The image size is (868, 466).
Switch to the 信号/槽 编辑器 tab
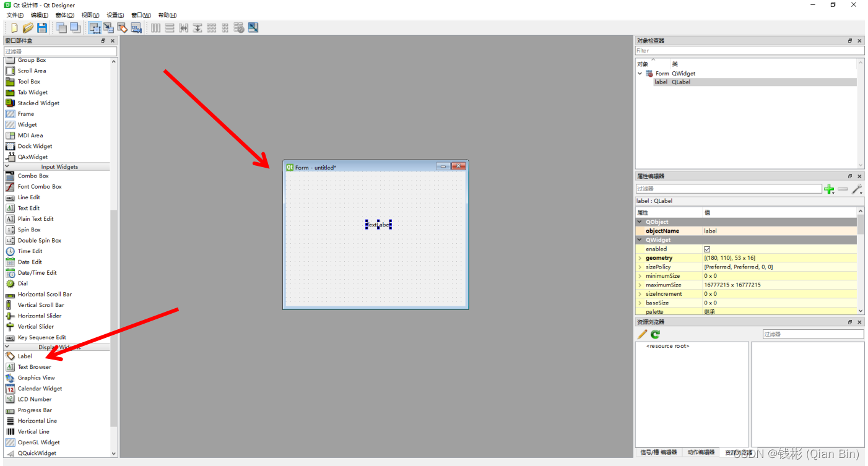[x=658, y=452]
